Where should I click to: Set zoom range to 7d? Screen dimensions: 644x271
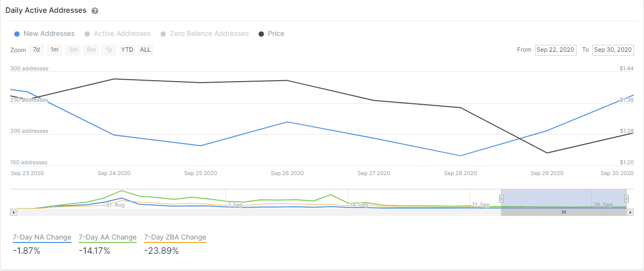click(36, 50)
